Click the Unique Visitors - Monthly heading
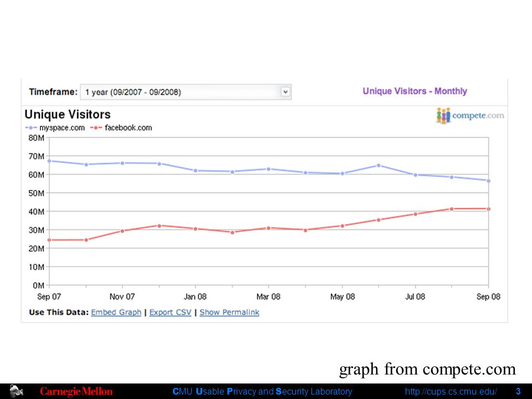 point(415,91)
